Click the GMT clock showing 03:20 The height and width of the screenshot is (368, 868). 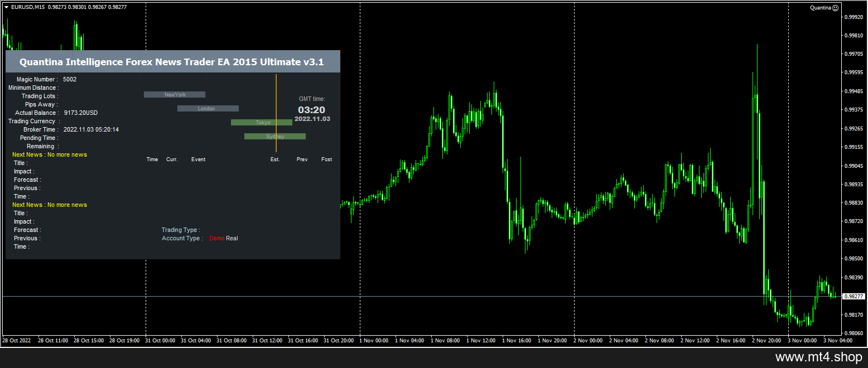point(311,110)
